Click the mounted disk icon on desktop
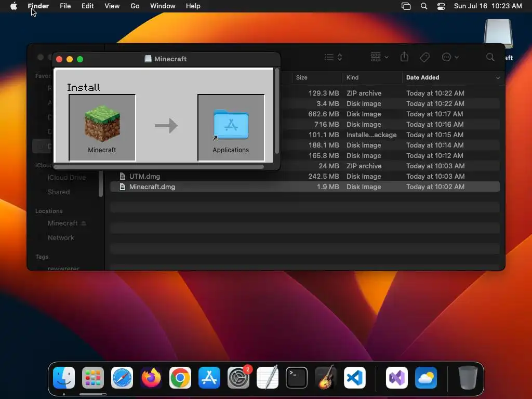Viewport: 532px width, 399px height. coord(498,33)
